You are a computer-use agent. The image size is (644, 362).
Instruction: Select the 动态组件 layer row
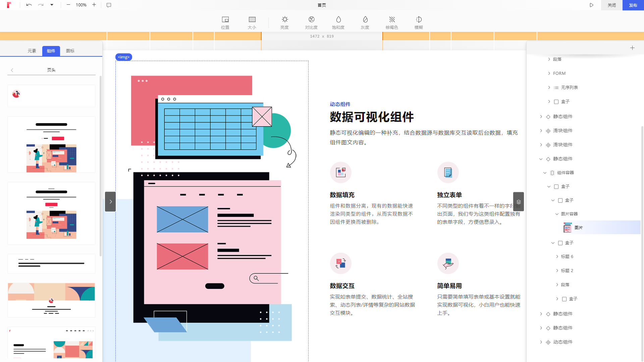pyautogui.click(x=584, y=342)
